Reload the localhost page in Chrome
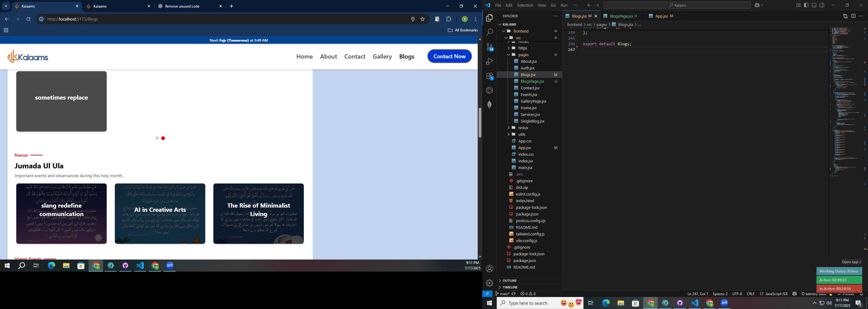This screenshot has width=868, height=309. click(28, 19)
